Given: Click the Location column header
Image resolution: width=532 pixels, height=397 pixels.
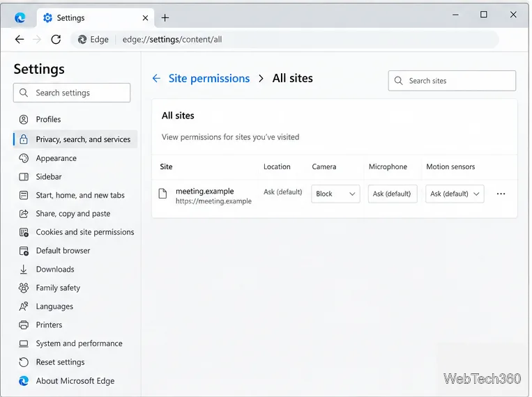Looking at the screenshot, I should 277,166.
